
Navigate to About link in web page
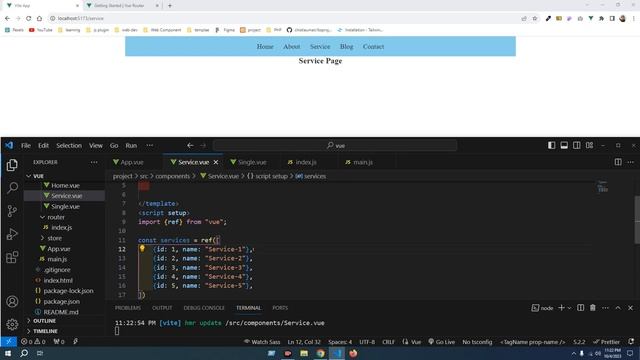(291, 47)
